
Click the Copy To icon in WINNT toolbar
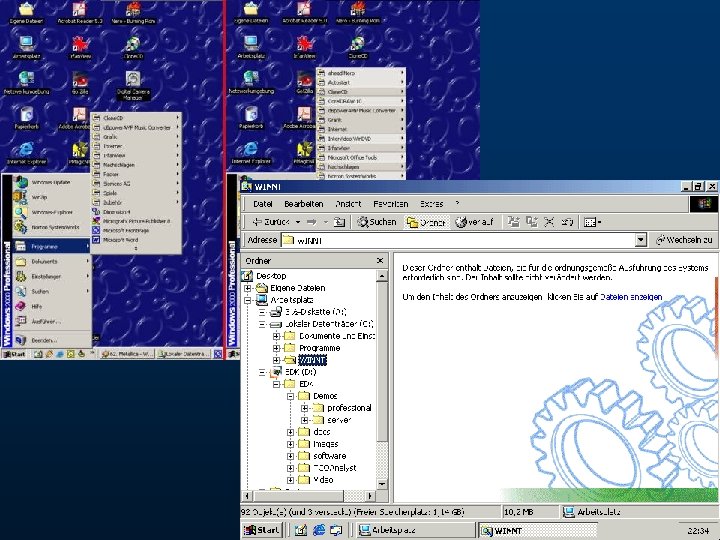pos(532,222)
